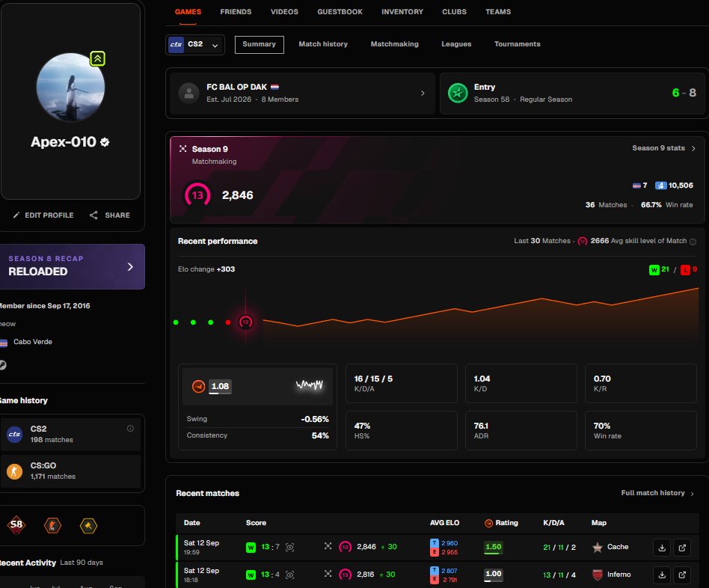Click the W 21 wins indicator
Image resolution: width=709 pixels, height=588 pixels.
pos(659,269)
